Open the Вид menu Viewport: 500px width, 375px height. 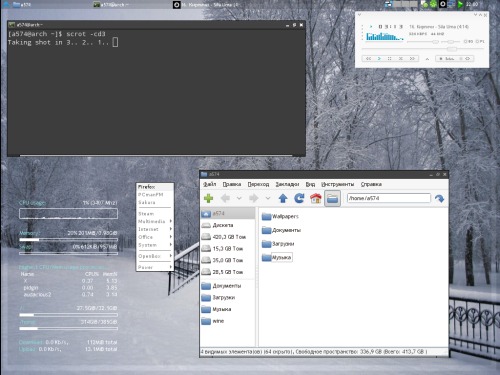310,184
